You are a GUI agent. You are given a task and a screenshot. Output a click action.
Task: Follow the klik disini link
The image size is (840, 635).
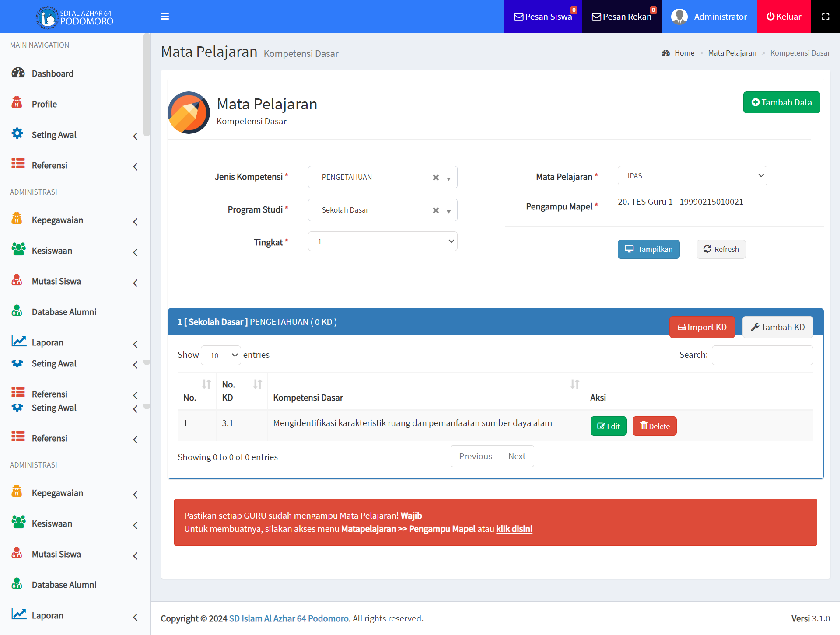514,529
